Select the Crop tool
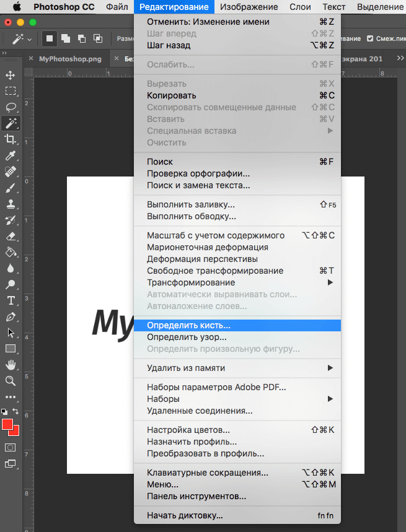The image size is (406, 532). (10, 139)
